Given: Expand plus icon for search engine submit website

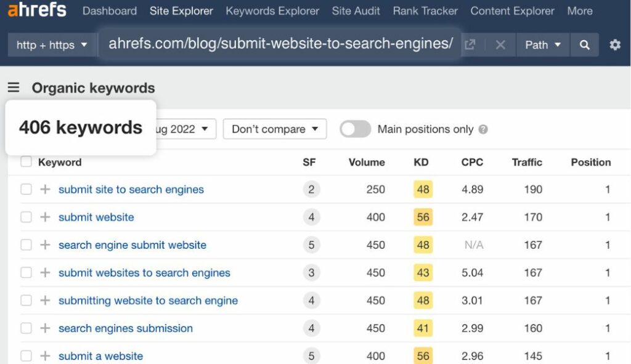Looking at the screenshot, I should pos(45,245).
